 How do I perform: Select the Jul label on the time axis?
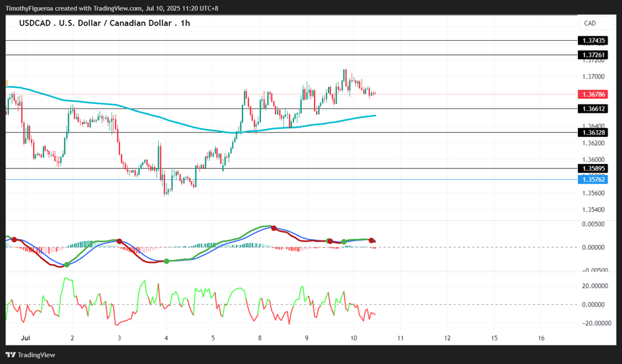point(26,339)
